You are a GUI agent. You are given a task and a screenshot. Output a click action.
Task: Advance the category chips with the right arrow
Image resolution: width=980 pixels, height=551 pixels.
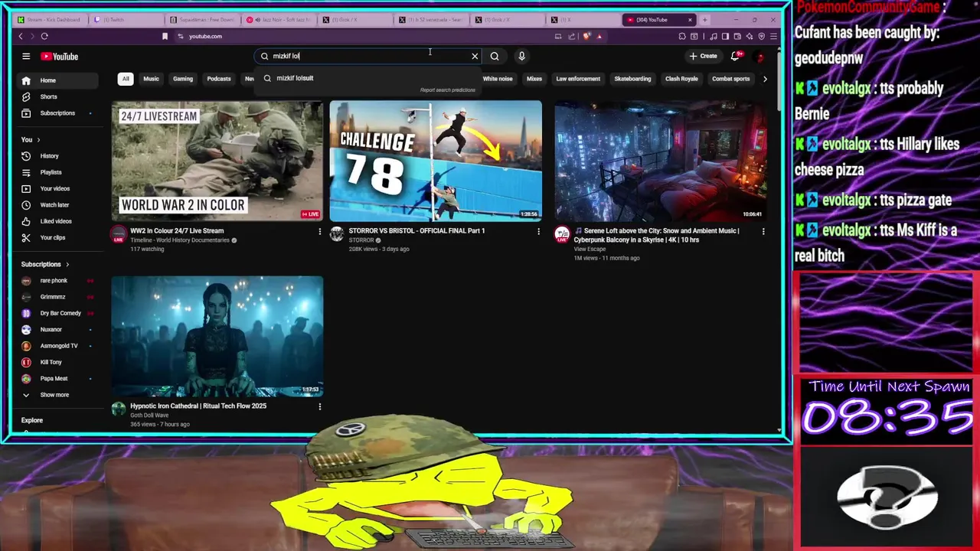765,79
